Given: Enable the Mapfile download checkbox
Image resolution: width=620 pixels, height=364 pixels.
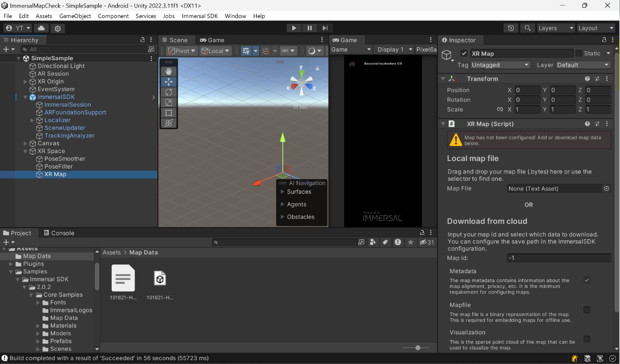Looking at the screenshot, I should (x=587, y=310).
